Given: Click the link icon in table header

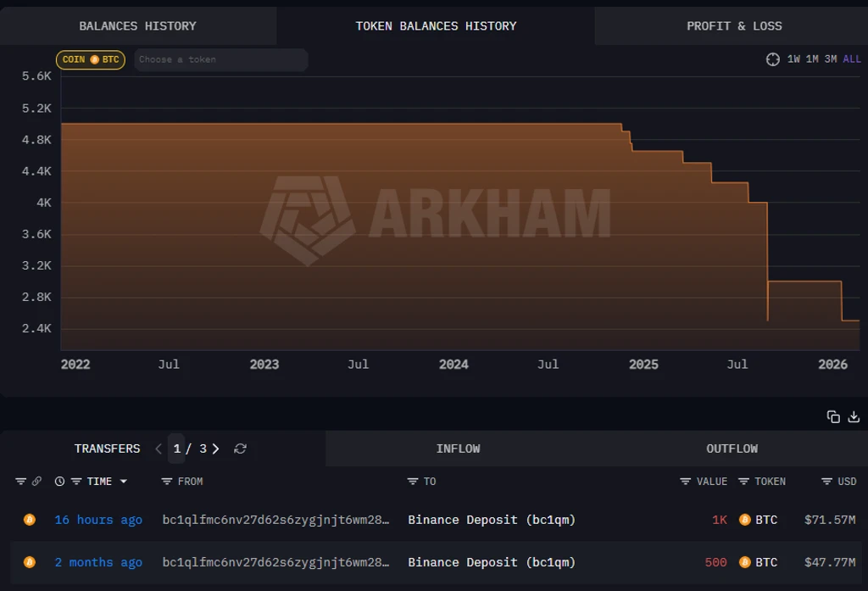Looking at the screenshot, I should click(x=36, y=482).
